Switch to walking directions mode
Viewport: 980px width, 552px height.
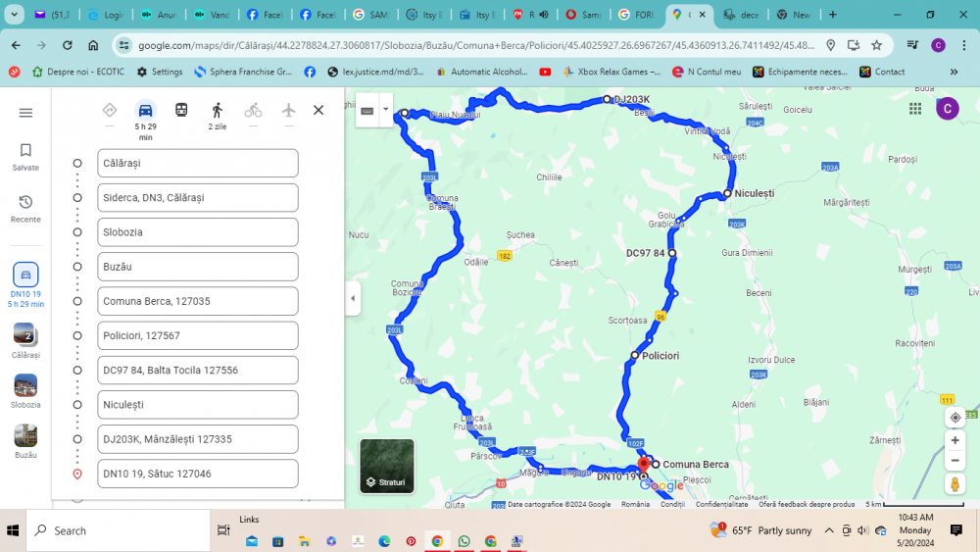click(x=217, y=111)
